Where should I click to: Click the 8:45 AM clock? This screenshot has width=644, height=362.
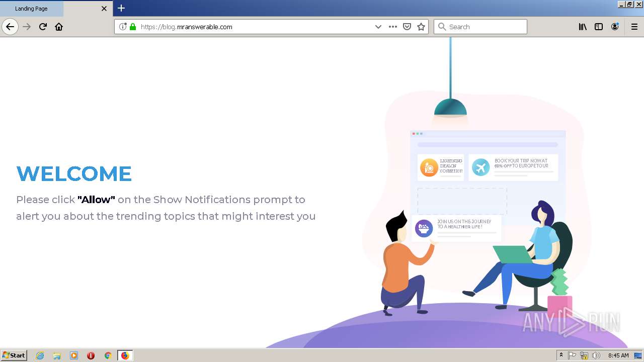[x=618, y=355]
